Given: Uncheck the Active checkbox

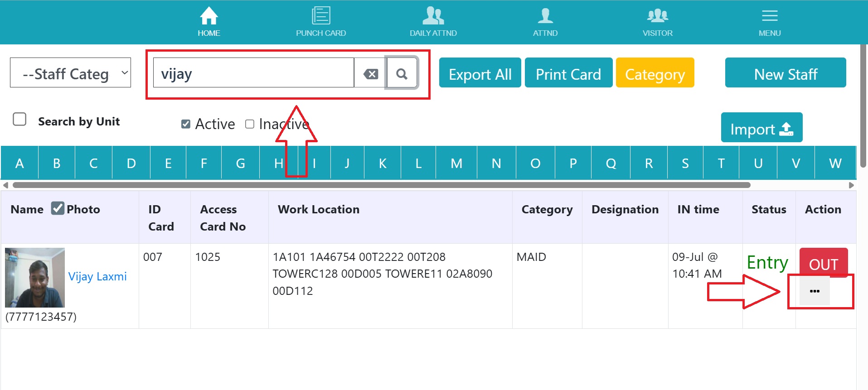Looking at the screenshot, I should [185, 124].
